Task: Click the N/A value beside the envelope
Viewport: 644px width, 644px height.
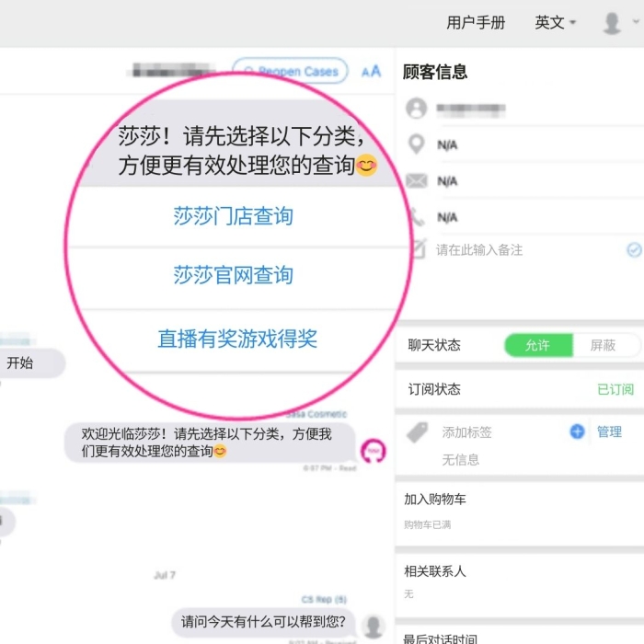Action: coord(447,181)
